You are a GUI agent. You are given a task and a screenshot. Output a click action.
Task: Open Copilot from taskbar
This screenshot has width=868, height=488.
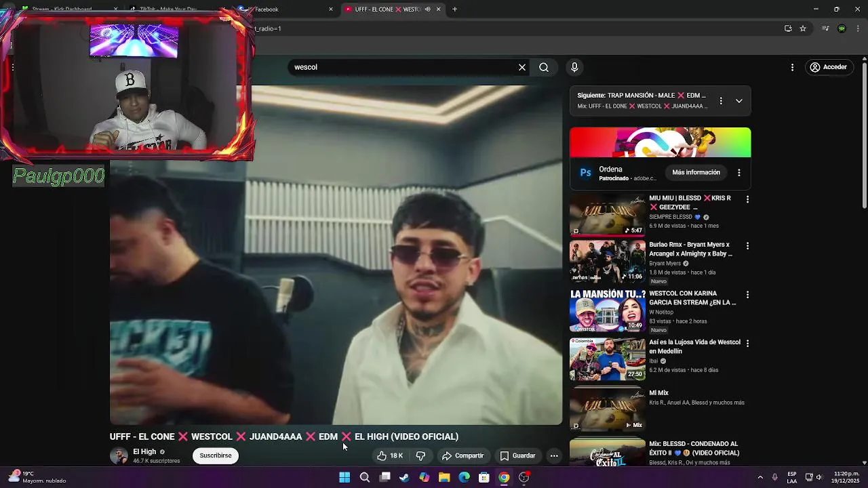[425, 478]
